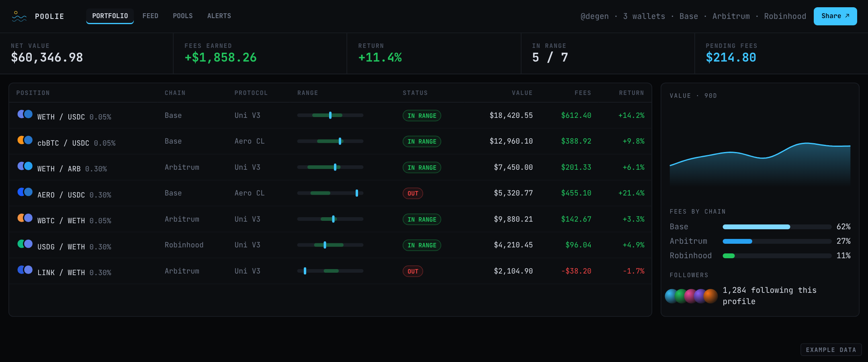Click the Share button
This screenshot has width=868, height=362.
[835, 16]
